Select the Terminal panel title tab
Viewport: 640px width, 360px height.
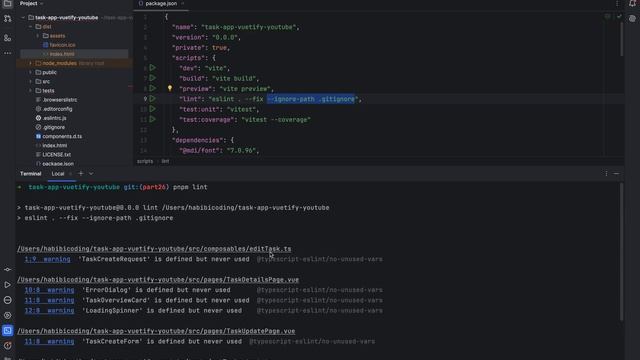click(x=31, y=174)
